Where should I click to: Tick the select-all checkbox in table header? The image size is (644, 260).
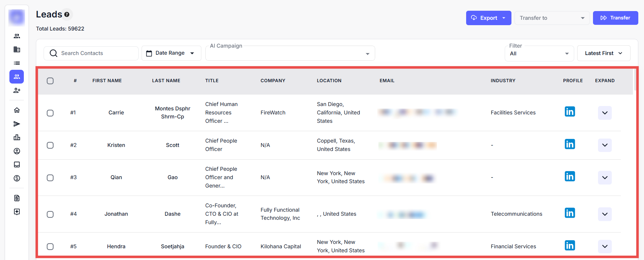pyautogui.click(x=50, y=81)
